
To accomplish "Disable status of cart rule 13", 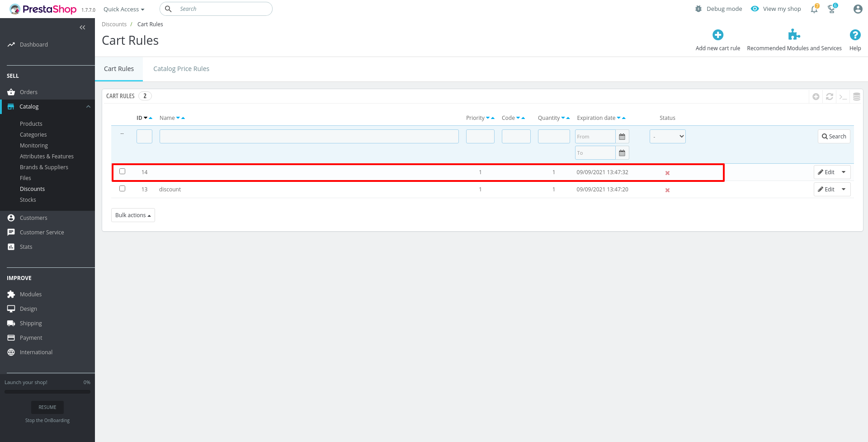I will click(x=667, y=190).
